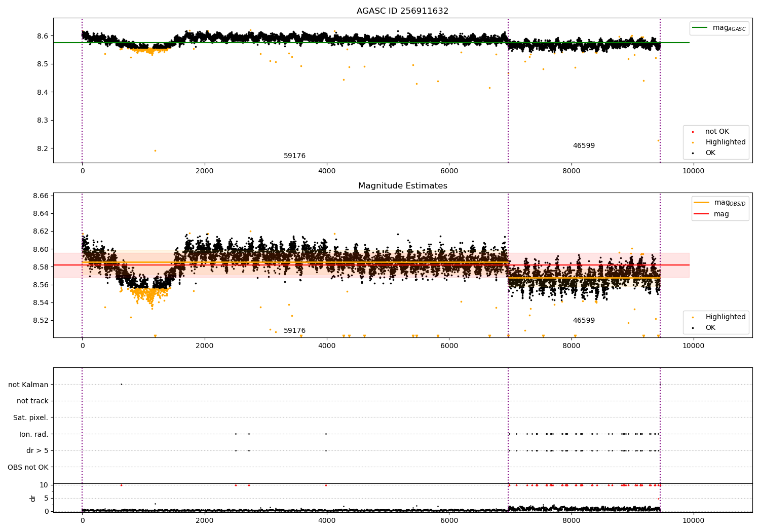760x532 pixels.
Task: Click the '59176' obsid label in the middle plot
Action: click(x=294, y=331)
